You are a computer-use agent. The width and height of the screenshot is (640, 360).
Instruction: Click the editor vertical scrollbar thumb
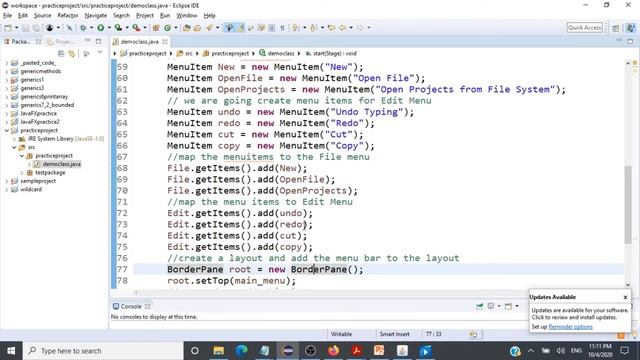[628, 205]
